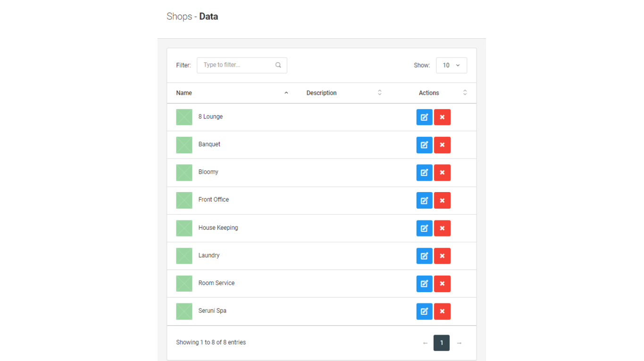Go to previous page arrow
The height and width of the screenshot is (361, 644).
click(x=425, y=343)
